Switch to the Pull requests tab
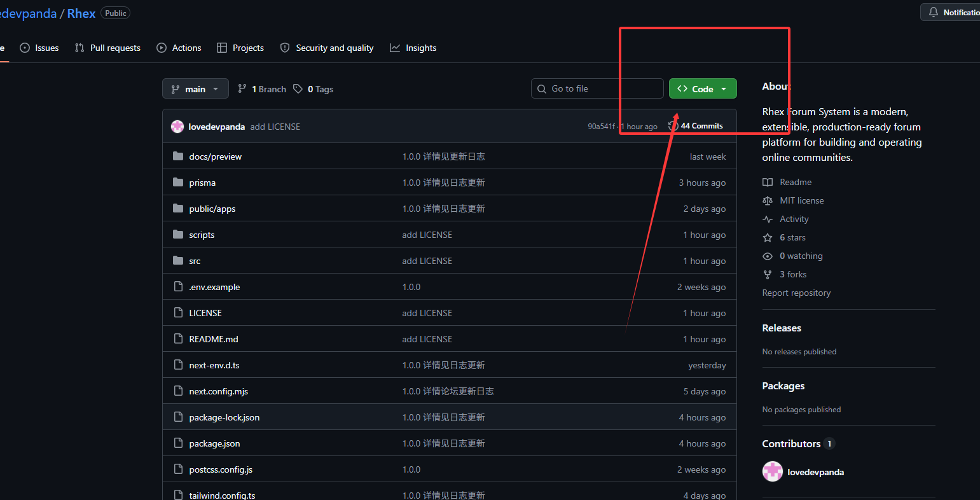Screen dimensions: 980x500 coord(107,48)
